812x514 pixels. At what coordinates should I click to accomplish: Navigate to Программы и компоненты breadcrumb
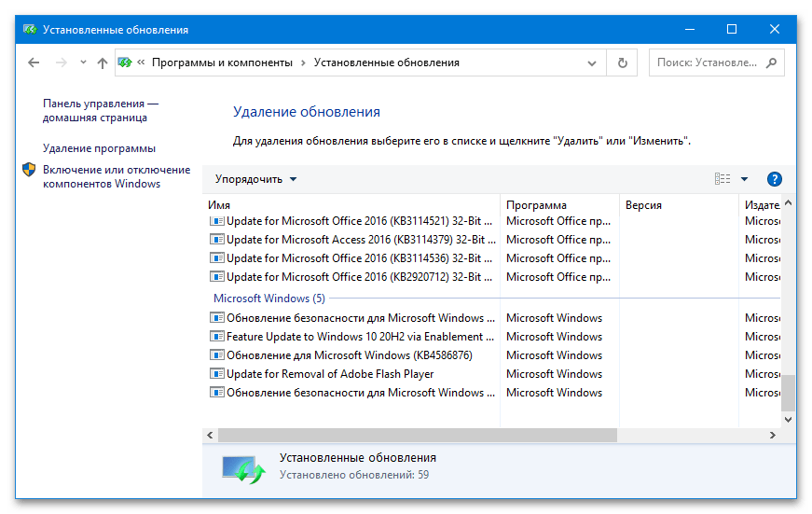tap(222, 63)
